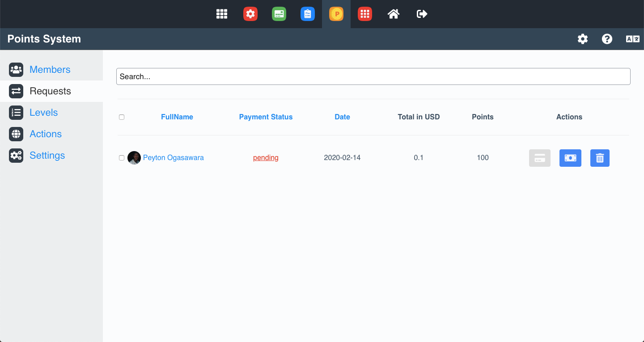The width and height of the screenshot is (644, 342).
Task: Click the red gear app icon
Action: [250, 14]
